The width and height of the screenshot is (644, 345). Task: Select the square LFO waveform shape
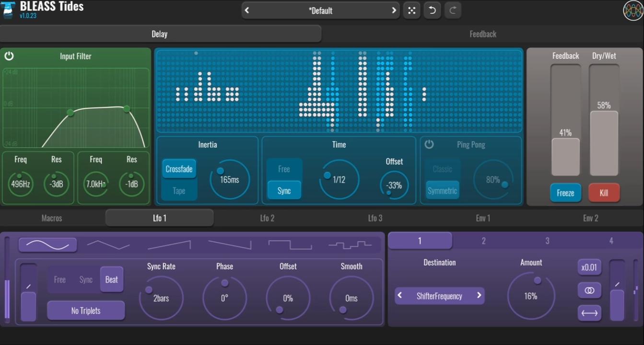pyautogui.click(x=290, y=244)
